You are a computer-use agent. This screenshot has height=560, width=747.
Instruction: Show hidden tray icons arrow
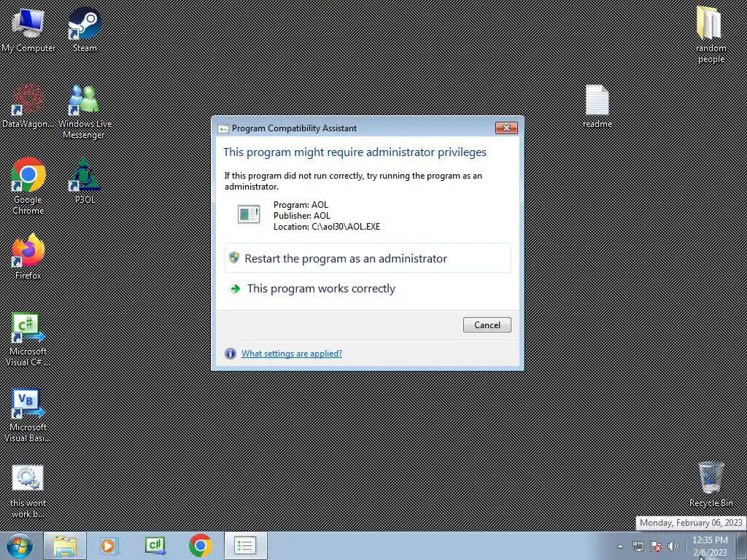click(620, 546)
